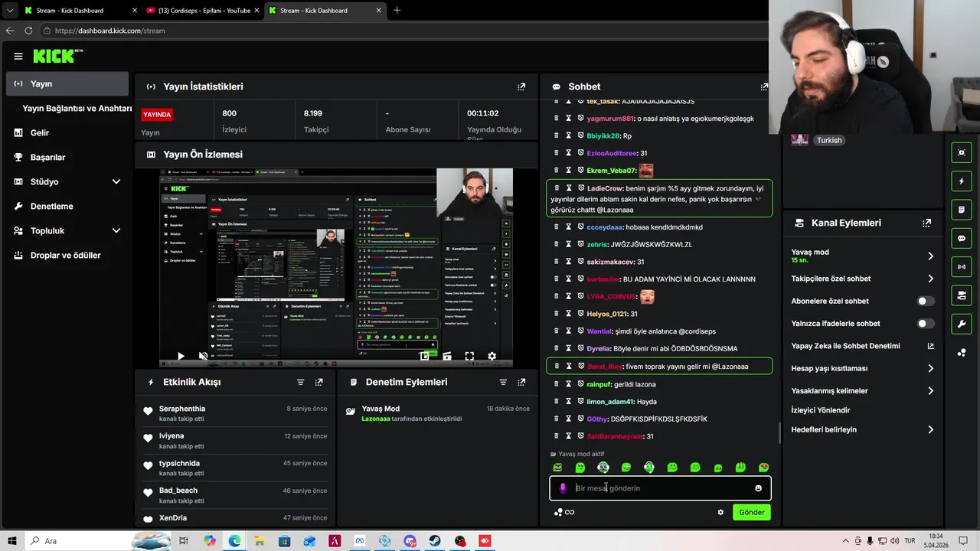Viewport: 980px width, 551px height.
Task: Switch to the first Kick Dashboard tab
Action: tap(80, 11)
